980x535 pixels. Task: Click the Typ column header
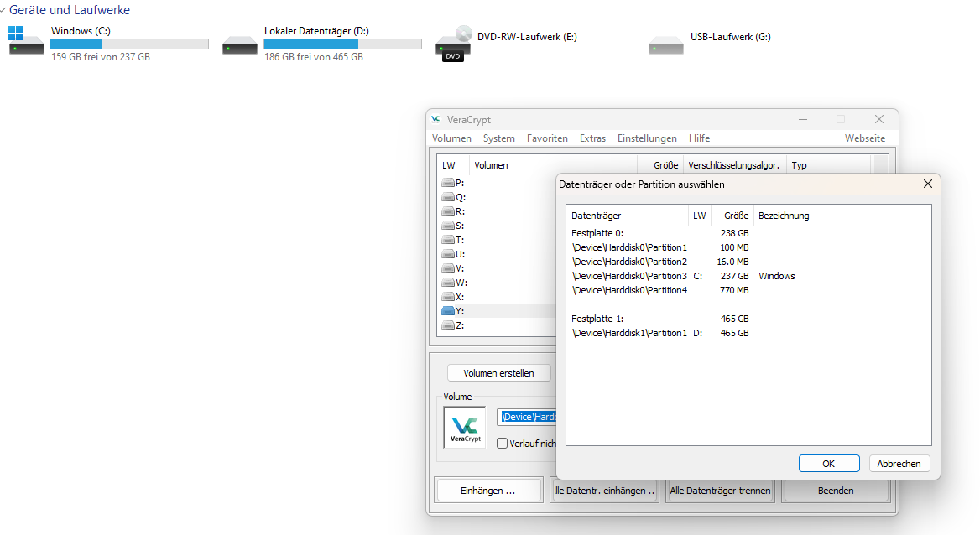828,166
